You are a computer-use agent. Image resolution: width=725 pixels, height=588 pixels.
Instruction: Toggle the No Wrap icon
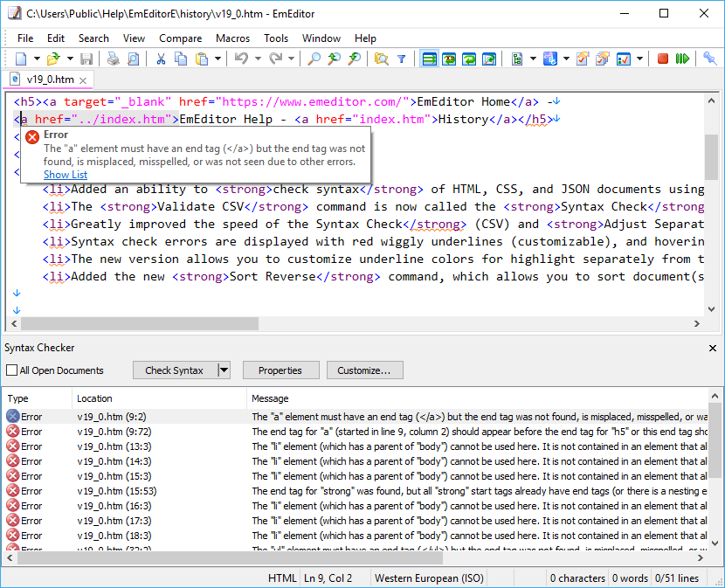click(x=430, y=59)
